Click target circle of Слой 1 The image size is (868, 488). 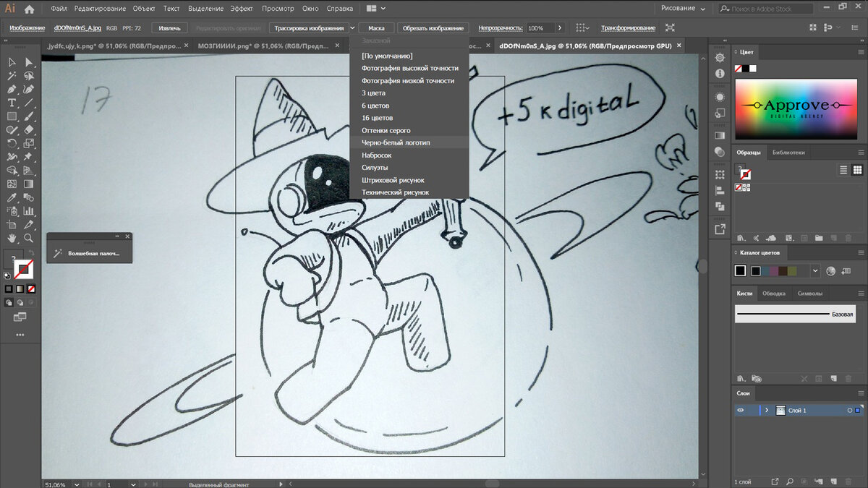point(850,411)
